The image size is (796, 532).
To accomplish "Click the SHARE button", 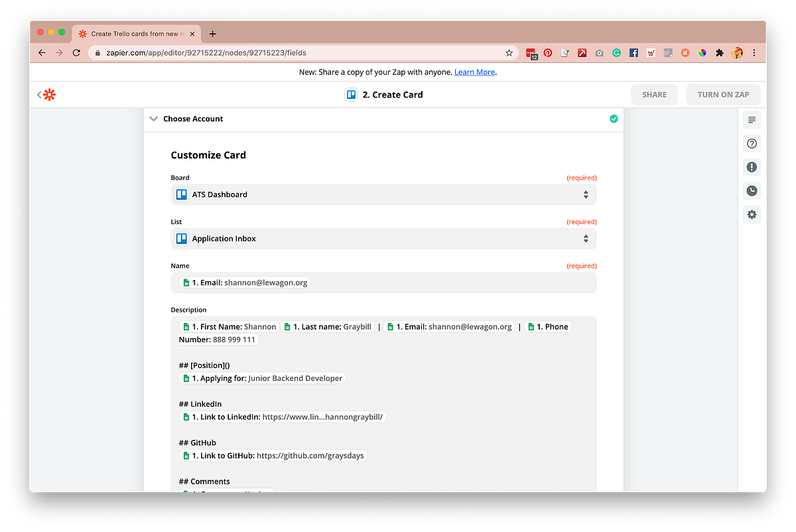I will coord(654,95).
